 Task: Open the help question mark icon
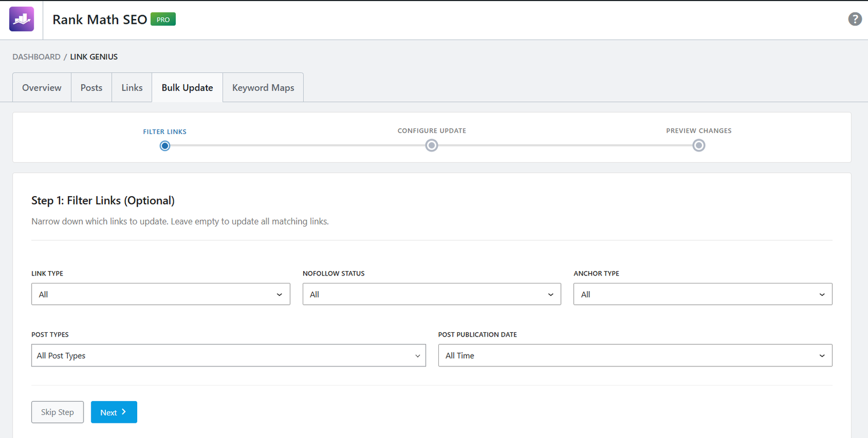pos(854,20)
